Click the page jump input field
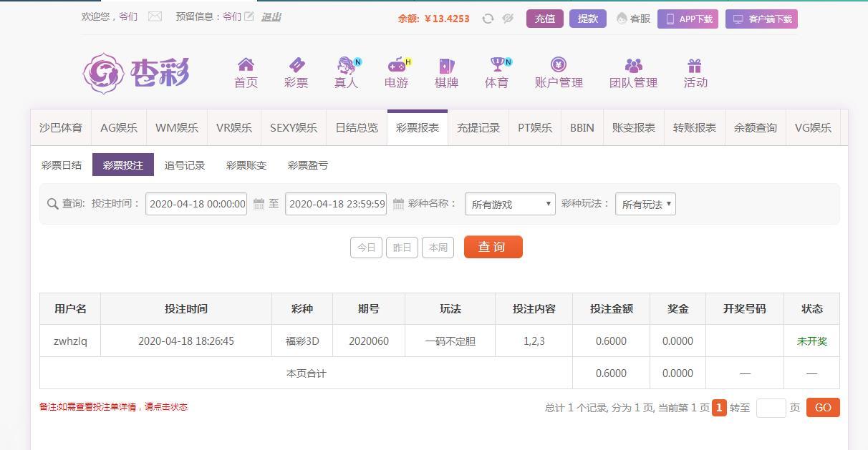The image size is (868, 450). 771,408
